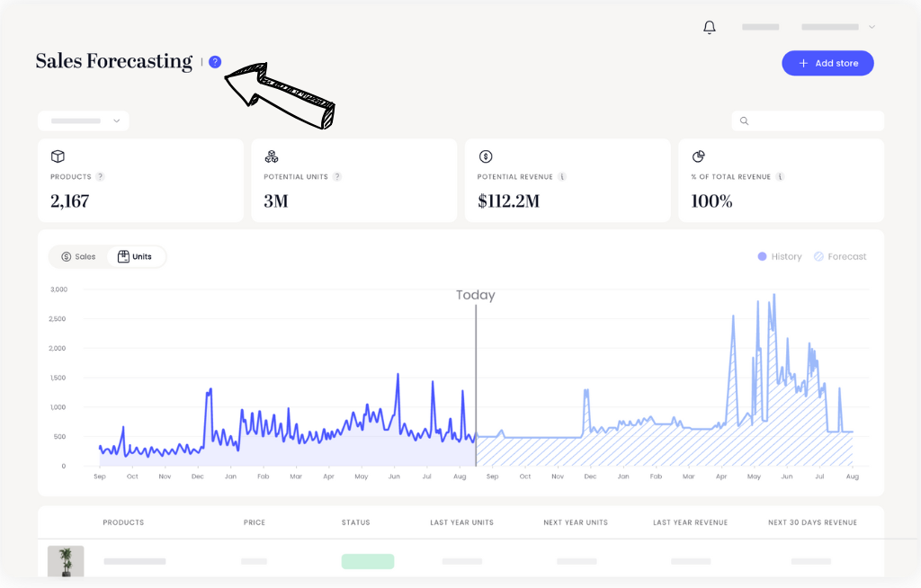Click the Sales Forecasting page title
921x588 pixels.
point(114,61)
